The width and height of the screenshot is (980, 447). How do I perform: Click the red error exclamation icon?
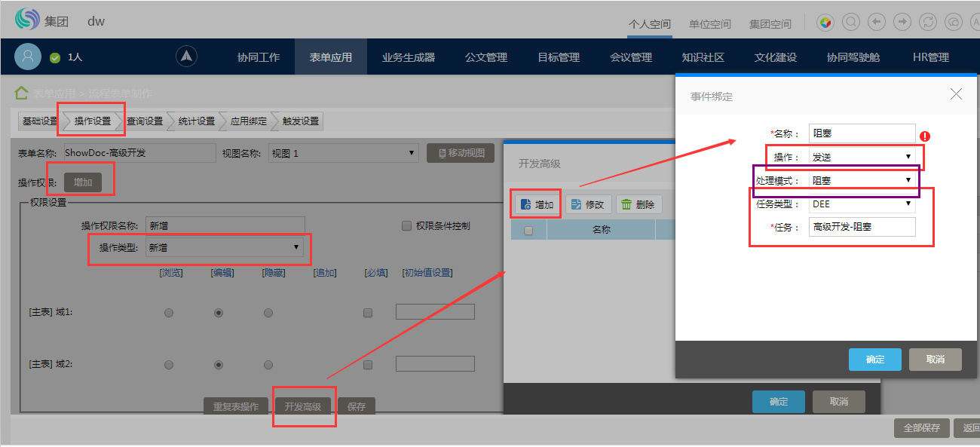925,136
